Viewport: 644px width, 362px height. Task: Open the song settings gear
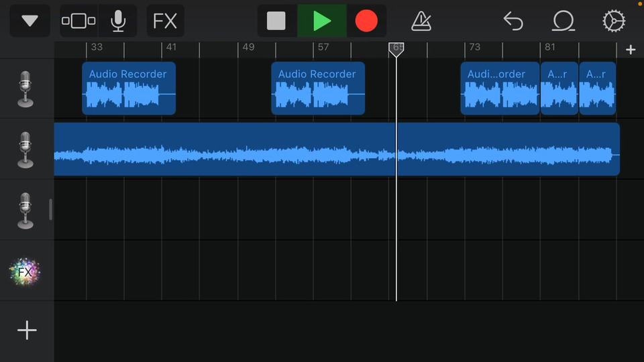(x=614, y=21)
